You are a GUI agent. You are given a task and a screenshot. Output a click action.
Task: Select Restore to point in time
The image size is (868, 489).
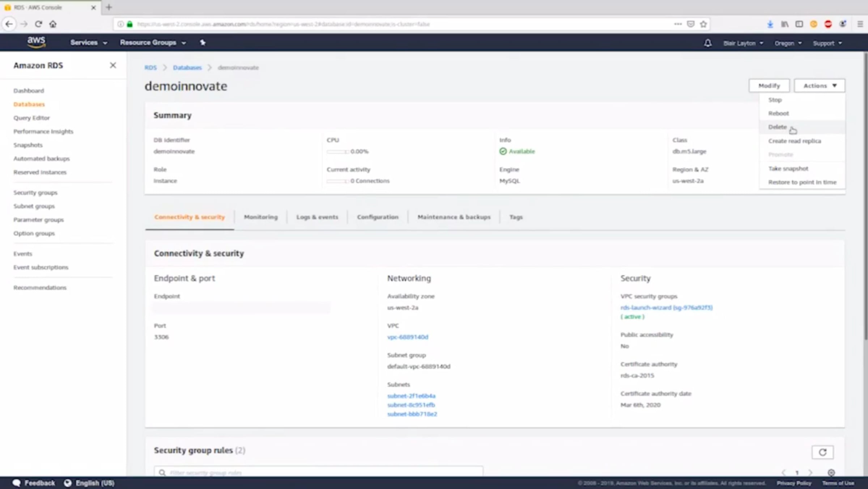coord(802,182)
